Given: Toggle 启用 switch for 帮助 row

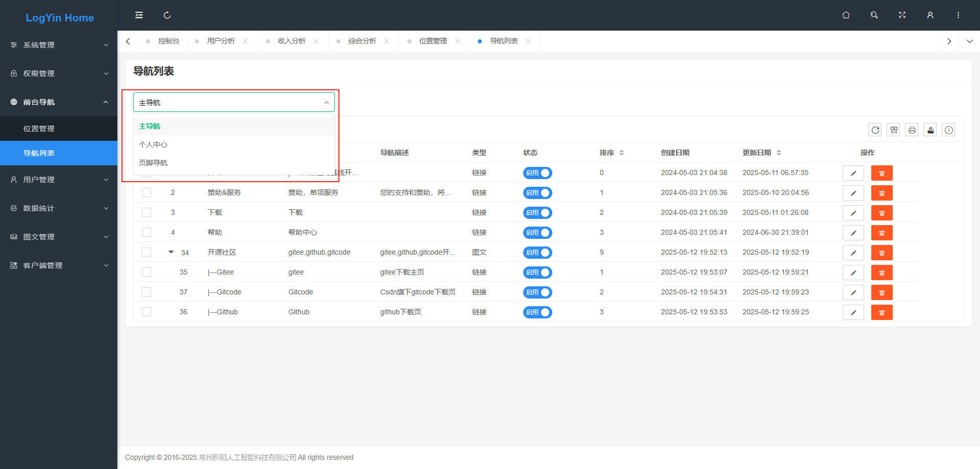Looking at the screenshot, I should (537, 233).
